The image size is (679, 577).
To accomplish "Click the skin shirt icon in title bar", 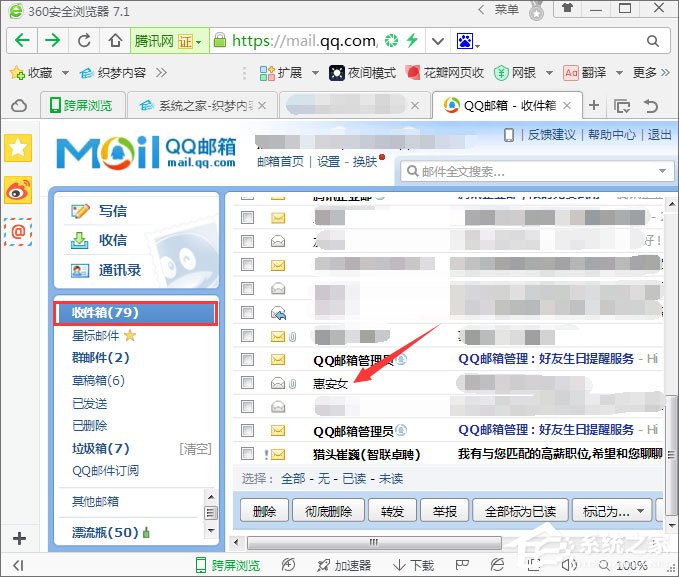I will pyautogui.click(x=567, y=8).
